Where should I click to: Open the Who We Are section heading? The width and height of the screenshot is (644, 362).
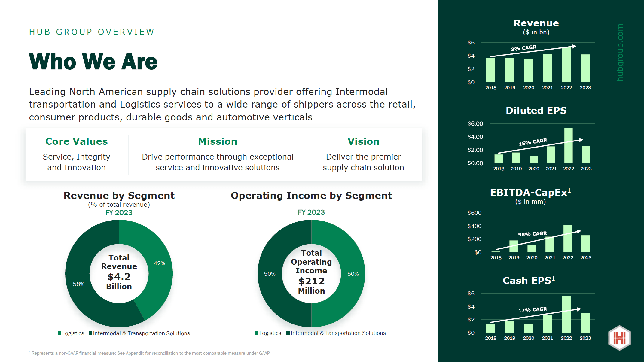93,62
